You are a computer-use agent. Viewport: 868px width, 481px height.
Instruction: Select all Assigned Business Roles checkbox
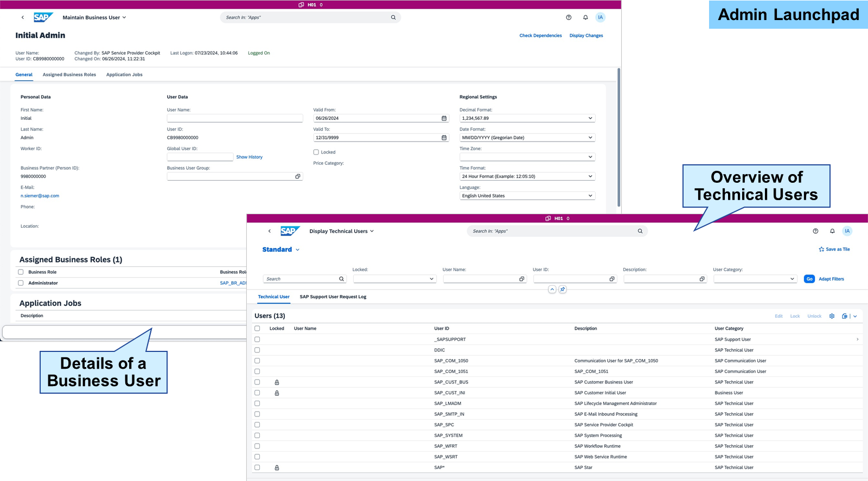point(21,272)
